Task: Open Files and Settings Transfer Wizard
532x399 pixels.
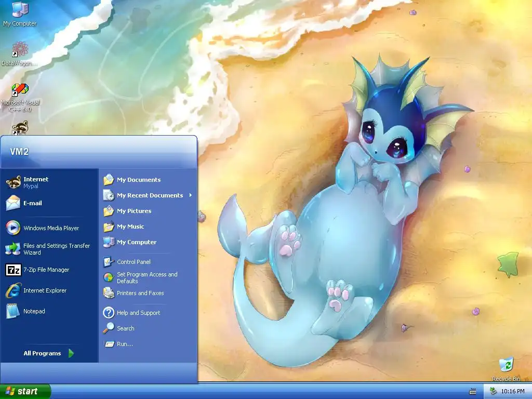Action: point(49,249)
